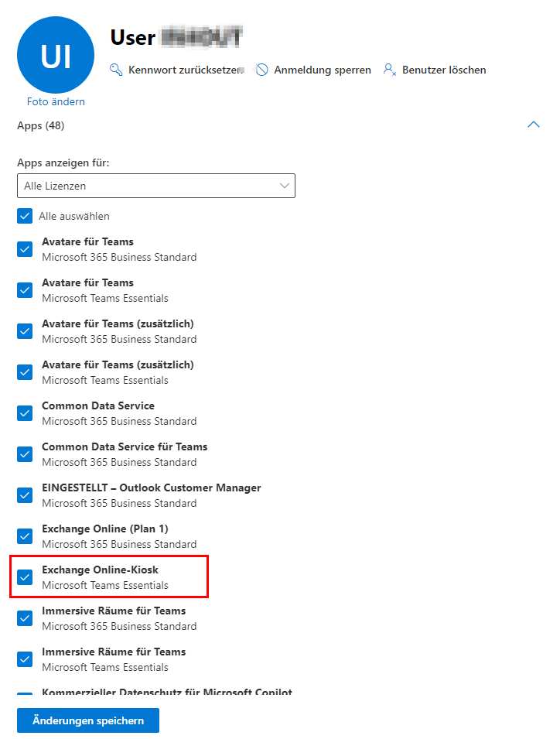Click the Alle auswählen label text

[x=74, y=217]
